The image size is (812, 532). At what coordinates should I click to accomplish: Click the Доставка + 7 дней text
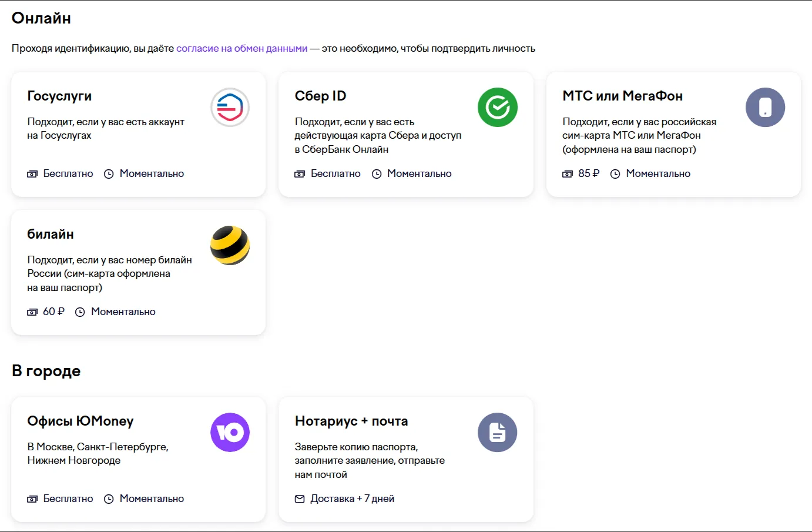click(x=352, y=498)
